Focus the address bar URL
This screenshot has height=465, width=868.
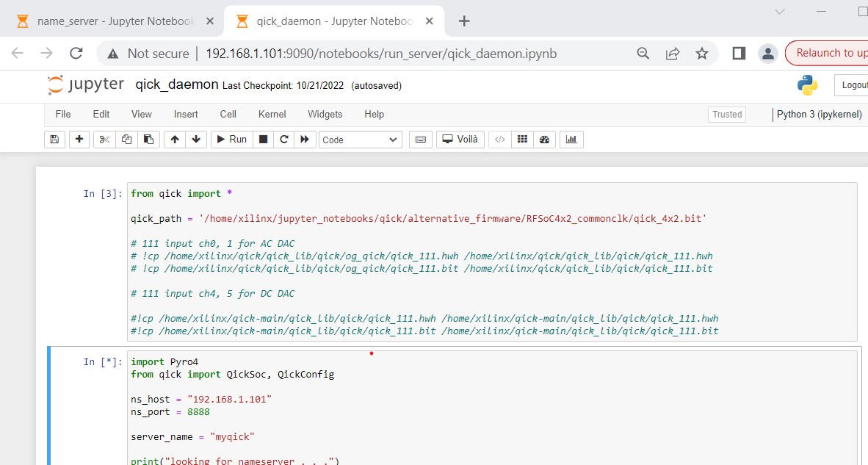click(381, 54)
